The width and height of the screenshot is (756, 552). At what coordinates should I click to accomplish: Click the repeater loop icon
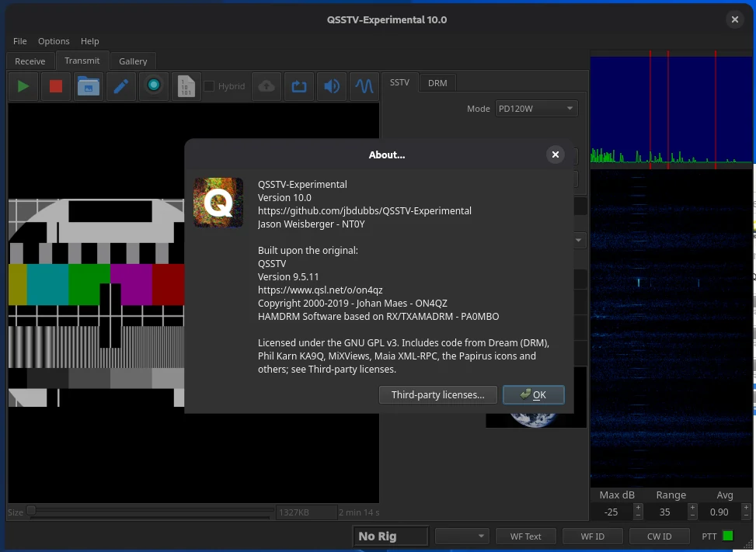coord(299,86)
